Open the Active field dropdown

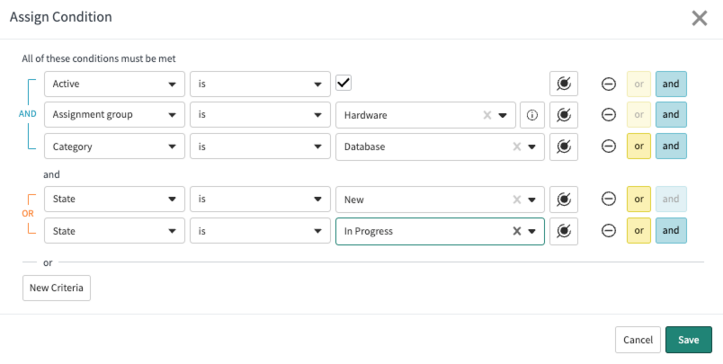[x=114, y=84]
